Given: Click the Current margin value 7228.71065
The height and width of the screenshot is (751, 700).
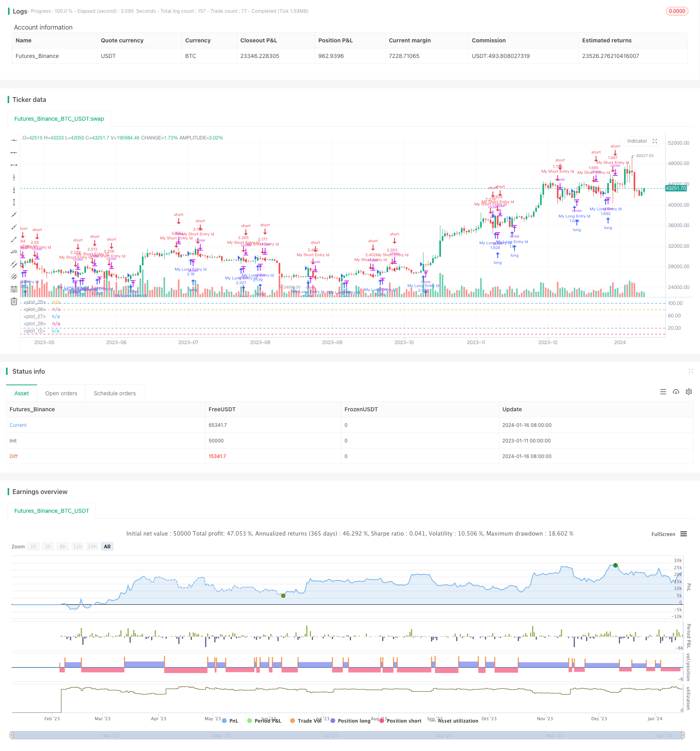Looking at the screenshot, I should (x=404, y=56).
